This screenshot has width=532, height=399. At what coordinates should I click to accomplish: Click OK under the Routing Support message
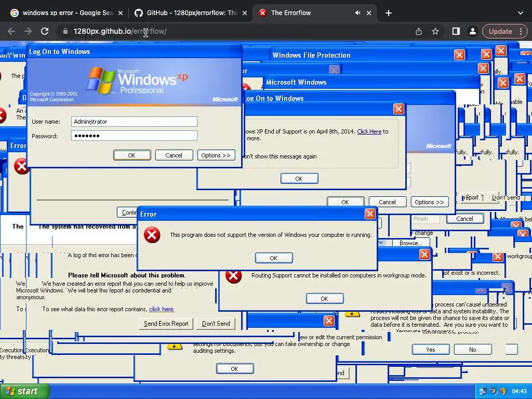(x=325, y=299)
